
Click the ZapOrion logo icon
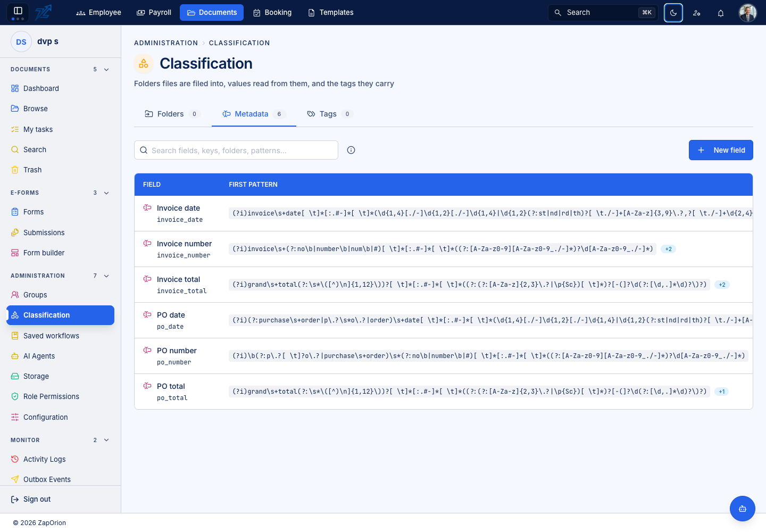coord(43,12)
